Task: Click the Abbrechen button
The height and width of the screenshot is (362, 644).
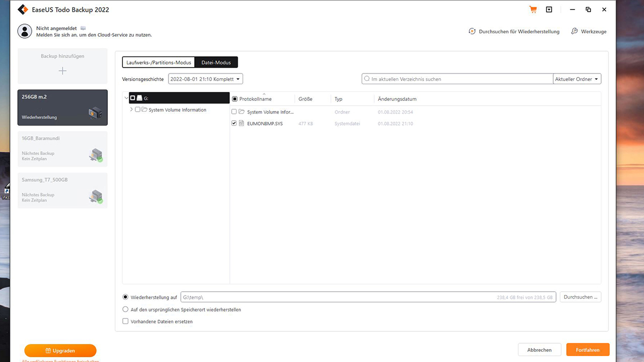Action: coord(539,350)
